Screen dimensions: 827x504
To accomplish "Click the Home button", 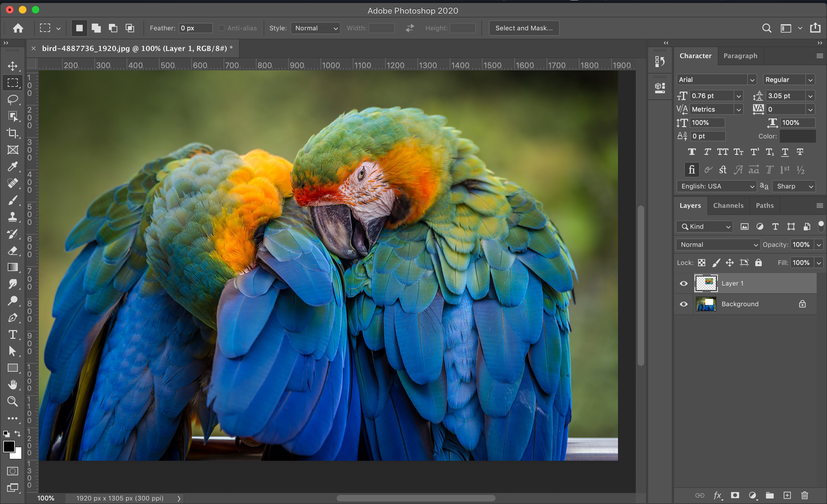I will pos(18,28).
